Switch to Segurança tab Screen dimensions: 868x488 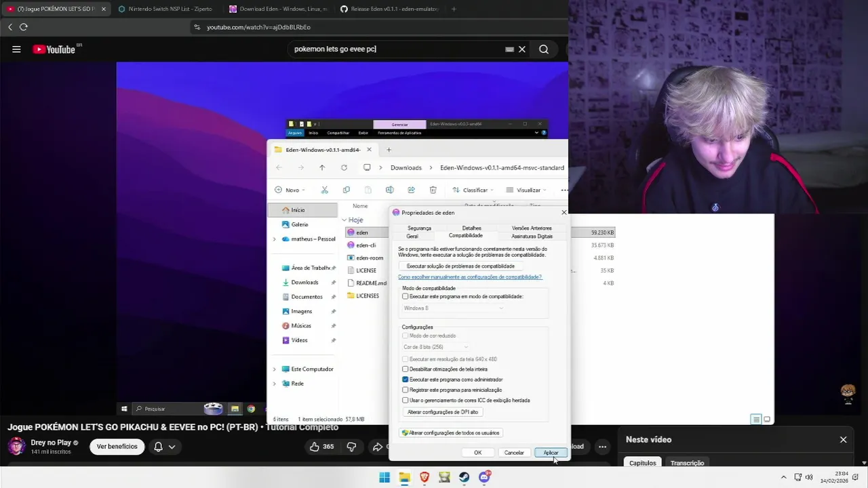pyautogui.click(x=419, y=228)
